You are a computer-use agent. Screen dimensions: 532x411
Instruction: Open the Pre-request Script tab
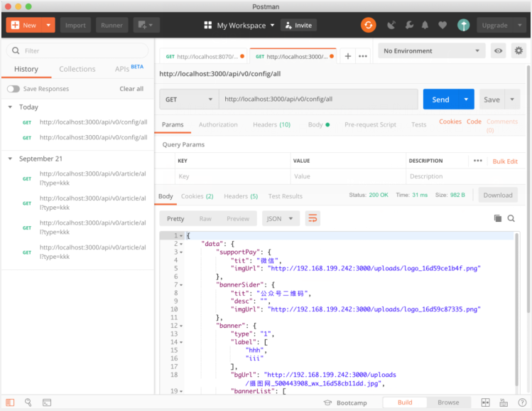pyautogui.click(x=370, y=124)
